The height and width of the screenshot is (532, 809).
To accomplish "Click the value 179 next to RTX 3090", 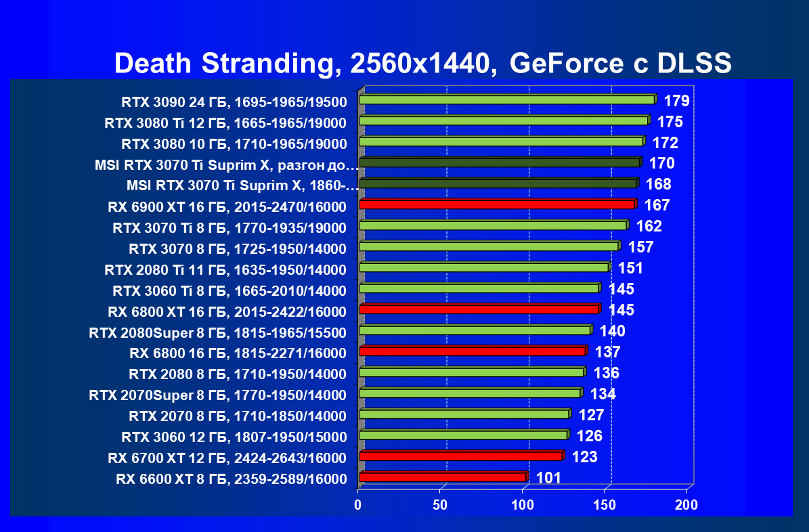I will pos(676,101).
